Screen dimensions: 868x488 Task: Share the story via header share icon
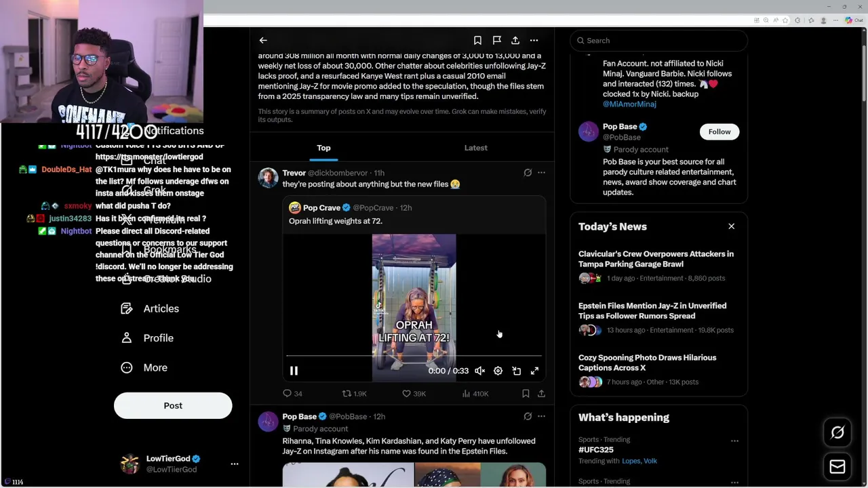(x=515, y=41)
